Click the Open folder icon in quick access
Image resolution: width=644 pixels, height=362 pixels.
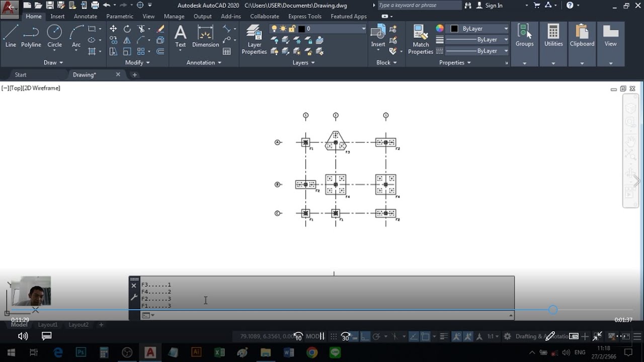(x=38, y=6)
